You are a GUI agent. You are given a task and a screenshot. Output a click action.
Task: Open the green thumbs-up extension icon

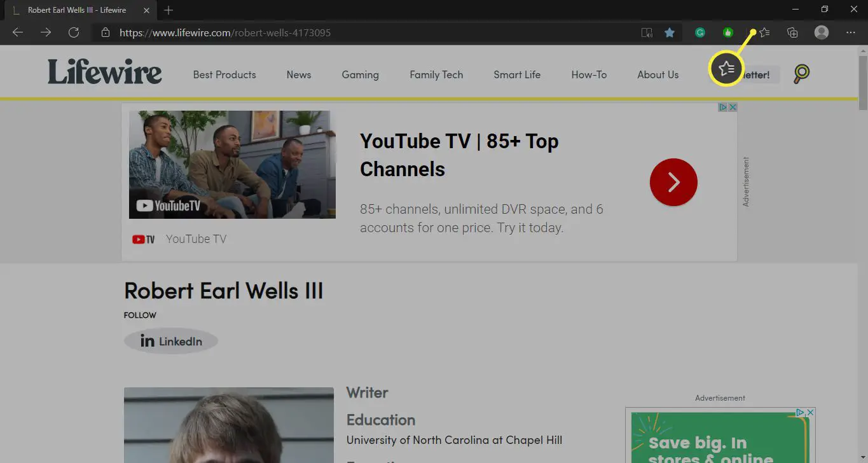click(728, 32)
